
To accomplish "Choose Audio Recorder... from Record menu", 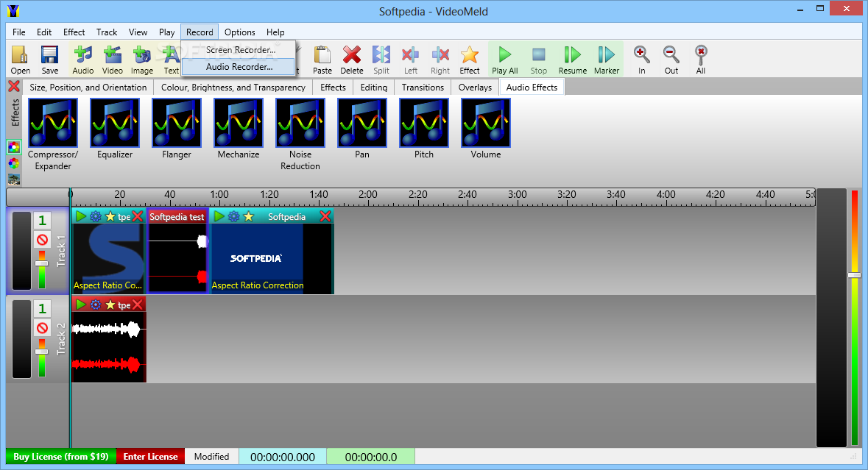I will [239, 67].
